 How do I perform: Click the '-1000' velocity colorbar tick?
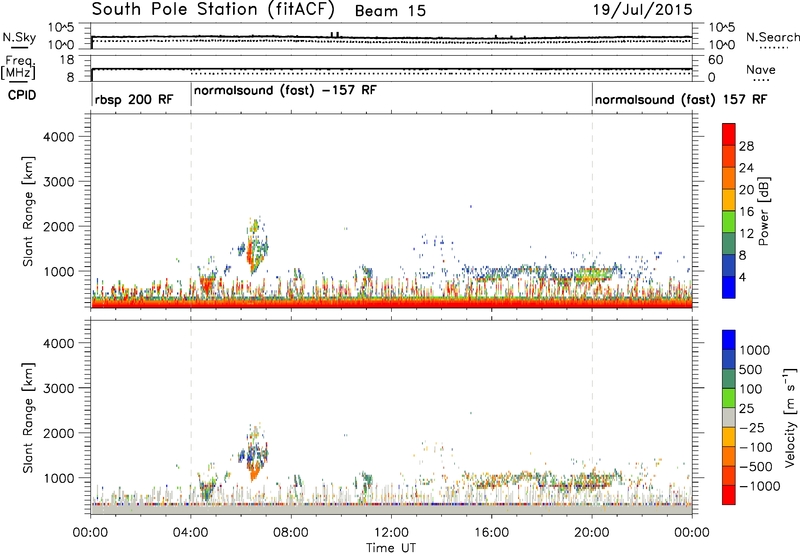[x=760, y=486]
